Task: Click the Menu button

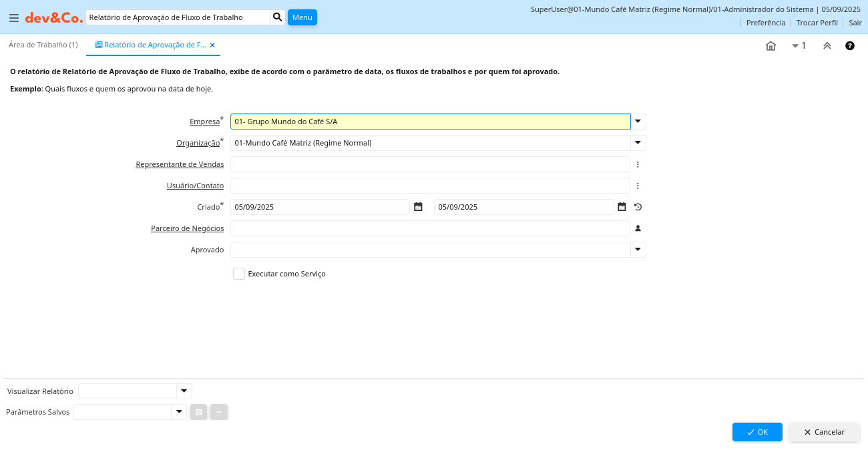Action: [302, 17]
